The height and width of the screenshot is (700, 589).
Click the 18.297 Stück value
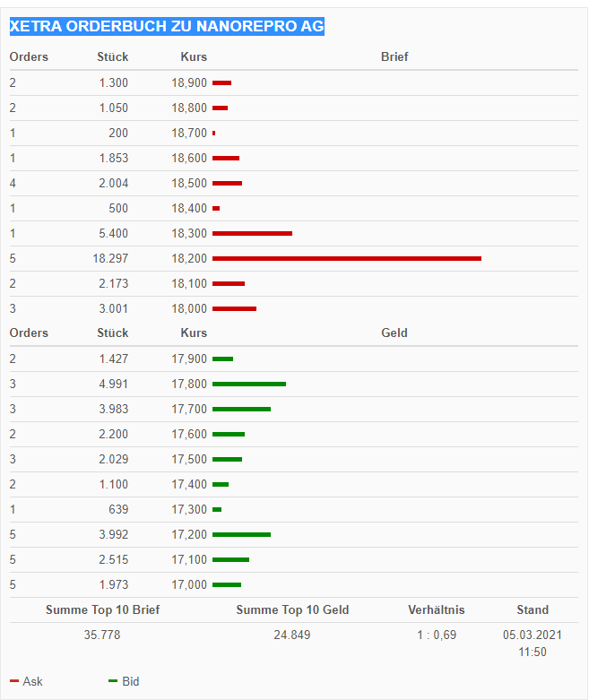coord(110,258)
